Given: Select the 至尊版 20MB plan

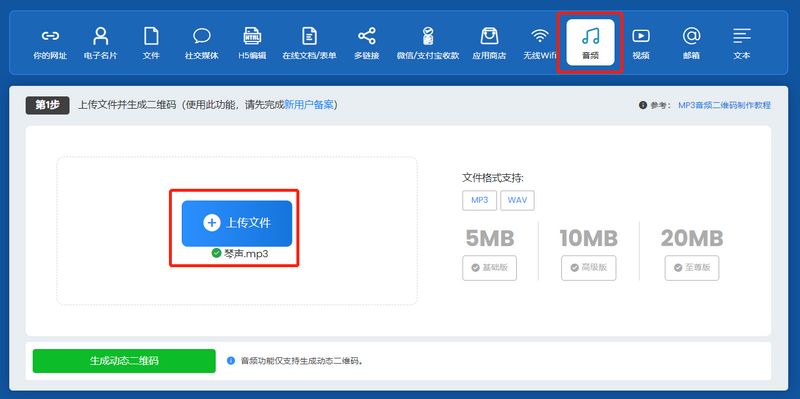Looking at the screenshot, I should click(692, 268).
